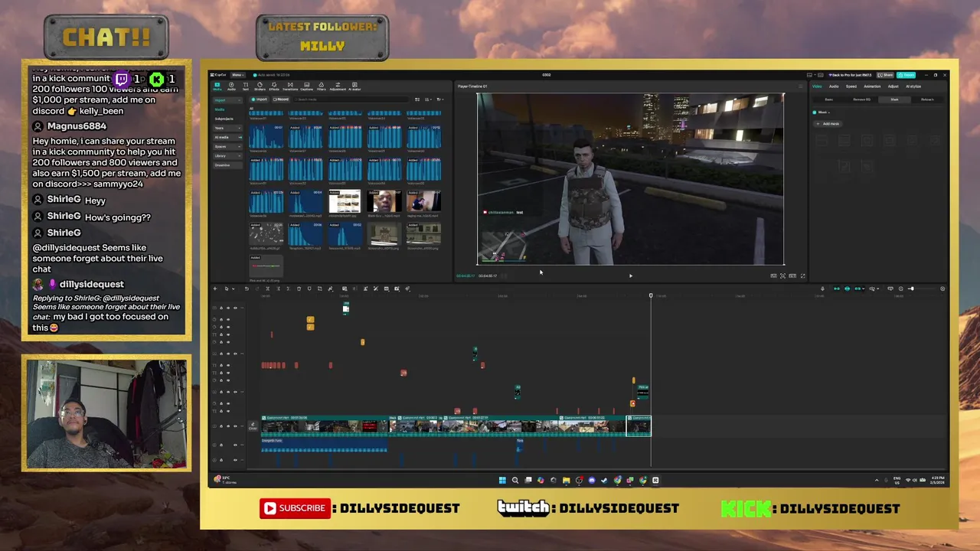
Task: Click the playhead marker on timeline ruler
Action: click(651, 295)
